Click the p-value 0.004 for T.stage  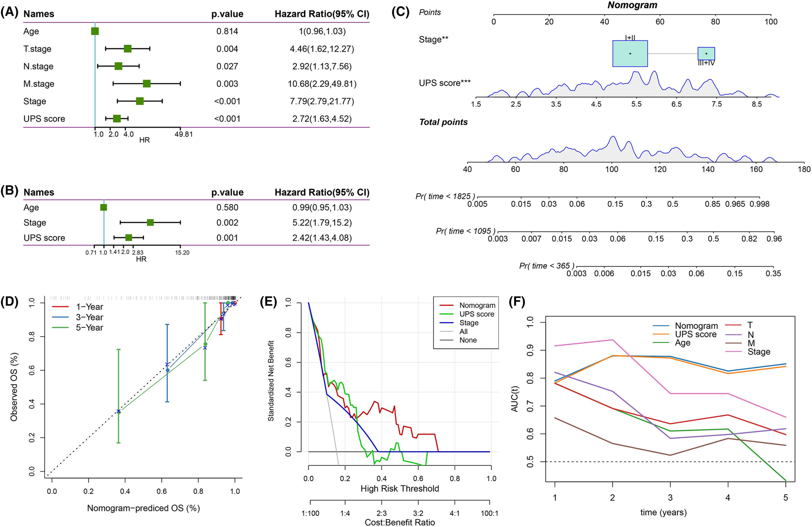(227, 49)
